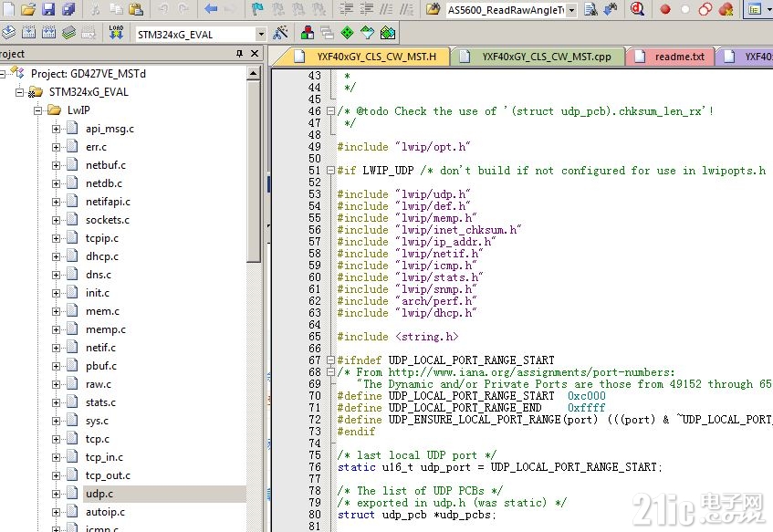Expand the udp.c tree node
The width and height of the screenshot is (773, 532).
pos(56,494)
